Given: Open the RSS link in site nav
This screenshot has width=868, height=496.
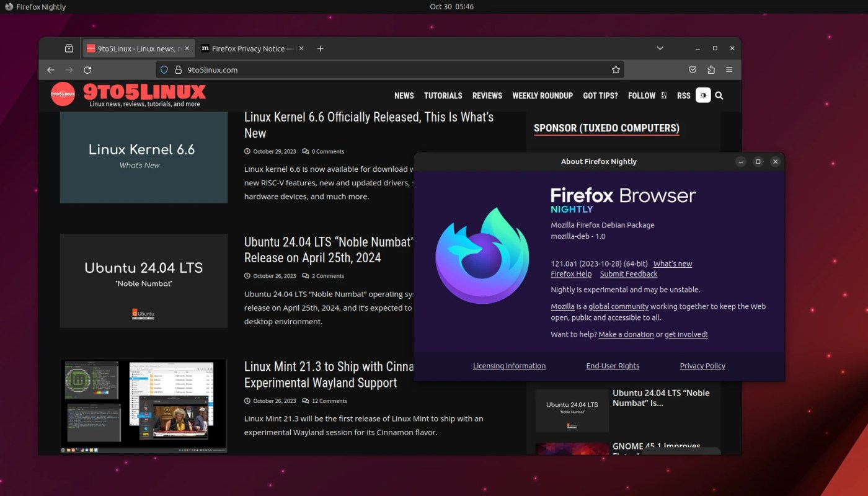Looking at the screenshot, I should coord(683,95).
